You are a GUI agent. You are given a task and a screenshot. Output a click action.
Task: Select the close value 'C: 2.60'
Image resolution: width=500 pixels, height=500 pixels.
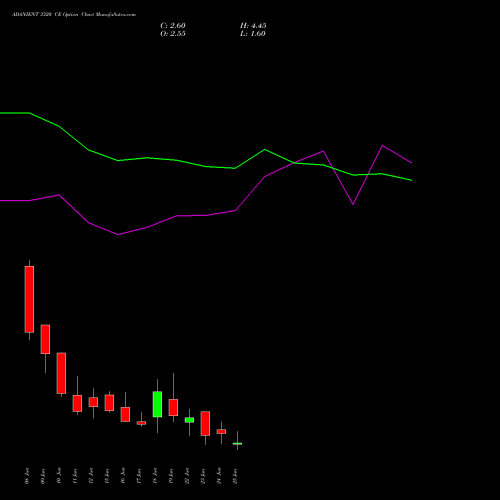click(x=173, y=26)
